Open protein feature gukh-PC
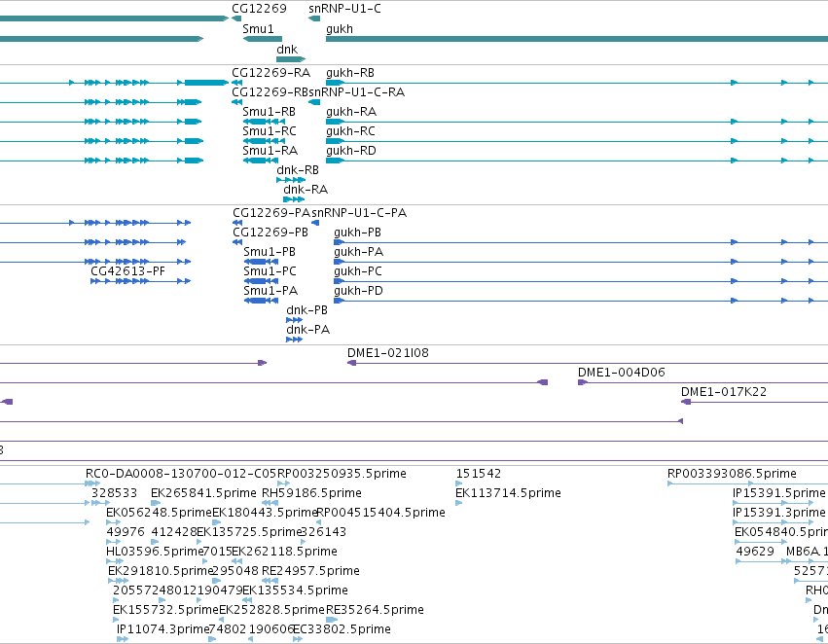This screenshot has height=644, width=828. pyautogui.click(x=357, y=271)
